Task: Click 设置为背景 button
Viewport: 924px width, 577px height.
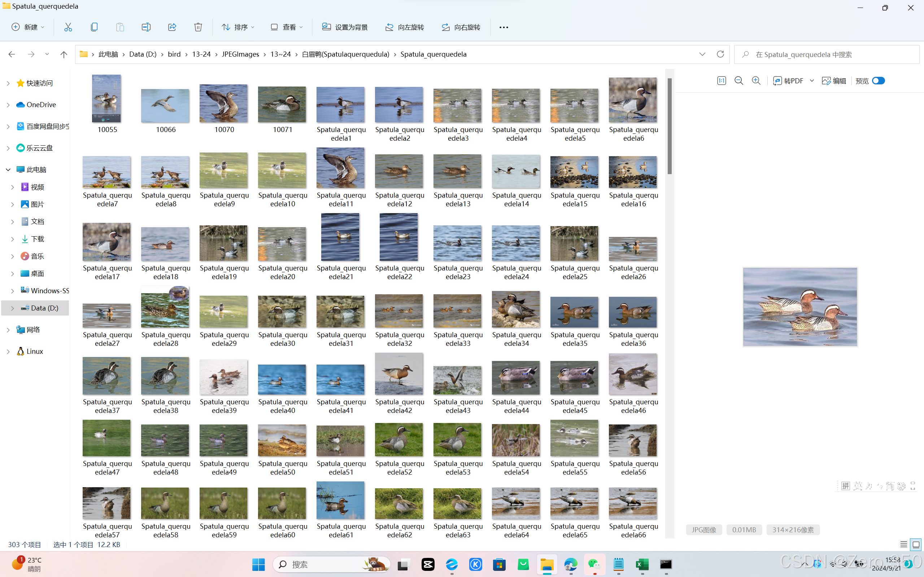Action: pyautogui.click(x=345, y=27)
